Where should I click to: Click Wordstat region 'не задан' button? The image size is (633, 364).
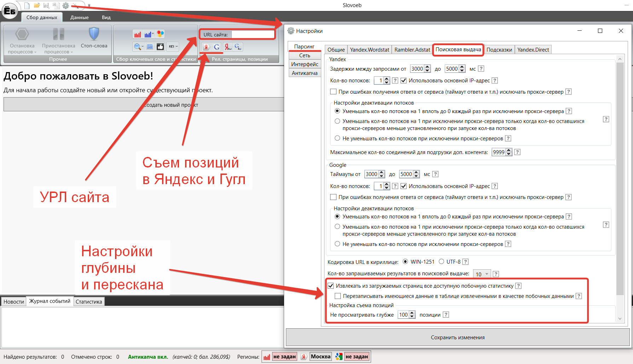[x=284, y=357]
